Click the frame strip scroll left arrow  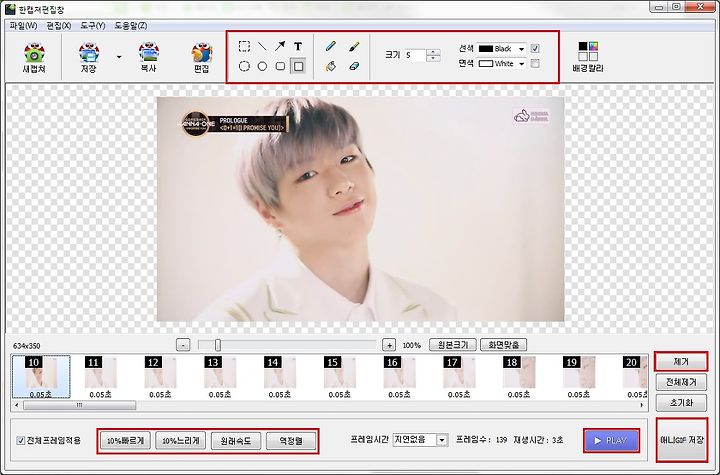pyautogui.click(x=17, y=405)
